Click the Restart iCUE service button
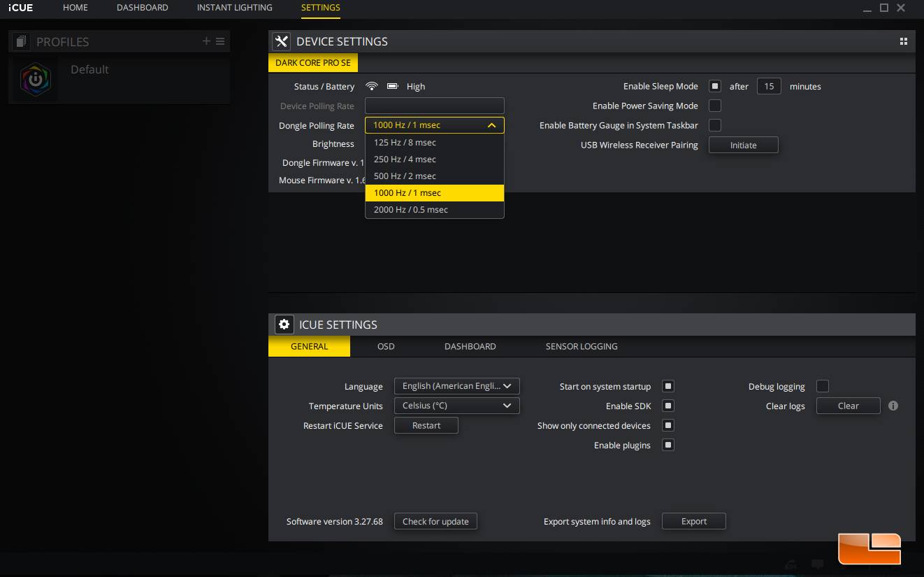 426,425
